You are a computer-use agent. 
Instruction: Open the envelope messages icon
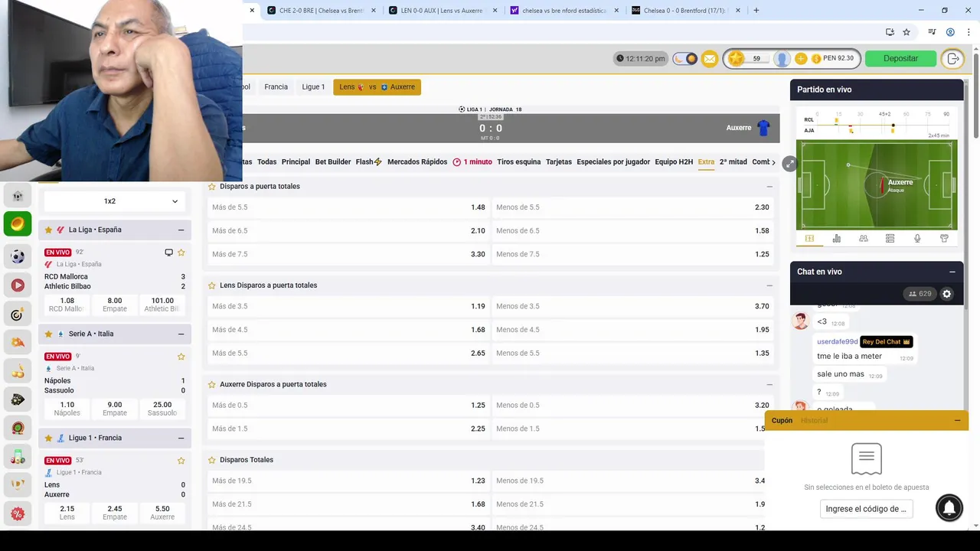click(x=710, y=59)
